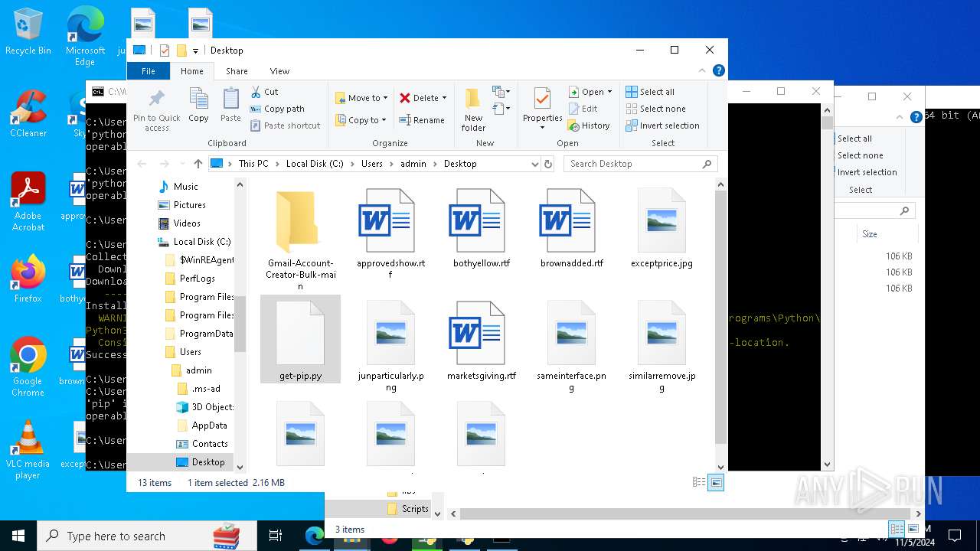
Task: Expand path chevron after This PC
Action: tap(277, 164)
